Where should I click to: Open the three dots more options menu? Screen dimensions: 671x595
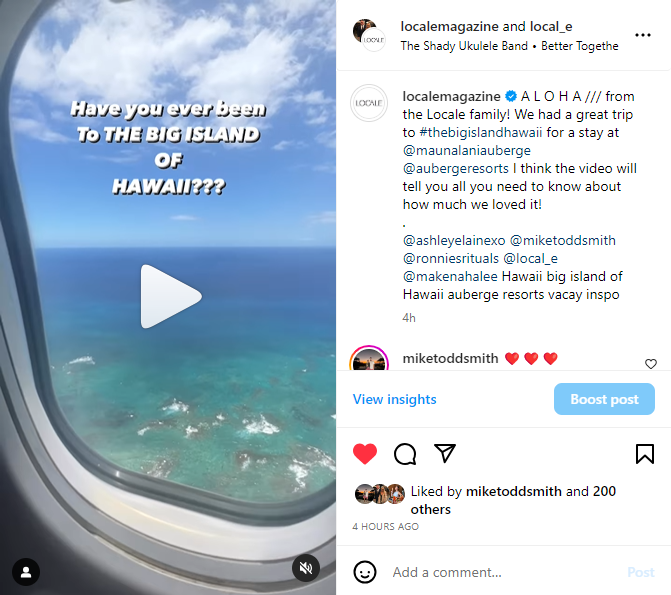[643, 35]
